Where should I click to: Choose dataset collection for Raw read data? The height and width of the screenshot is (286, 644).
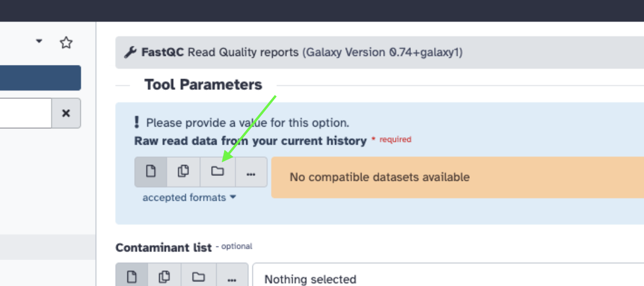click(x=217, y=172)
